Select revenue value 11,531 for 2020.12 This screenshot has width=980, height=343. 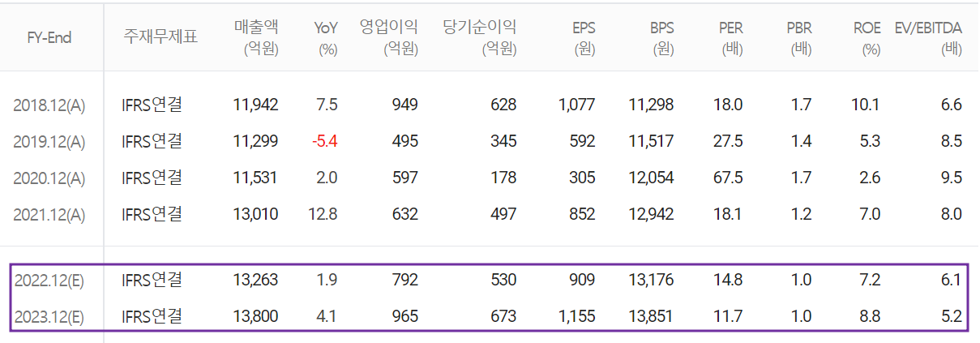click(x=255, y=178)
